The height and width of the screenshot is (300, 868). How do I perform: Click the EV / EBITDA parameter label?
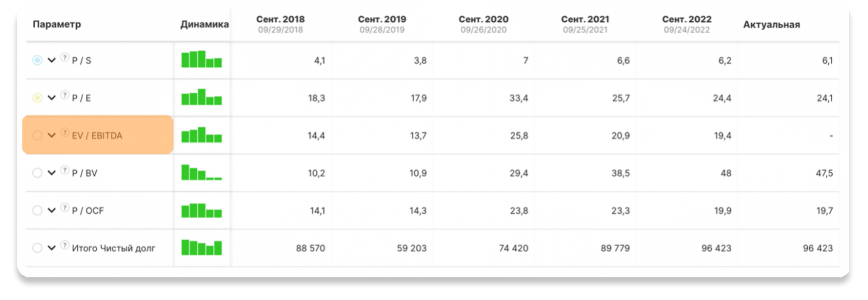[97, 136]
